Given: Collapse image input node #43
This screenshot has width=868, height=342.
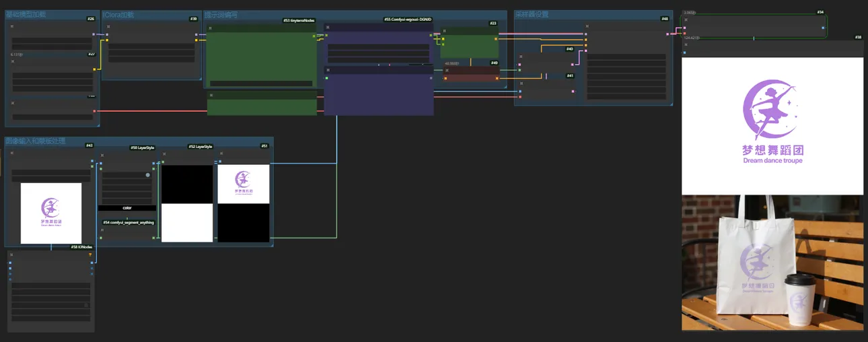Looking at the screenshot, I should tap(12, 153).
